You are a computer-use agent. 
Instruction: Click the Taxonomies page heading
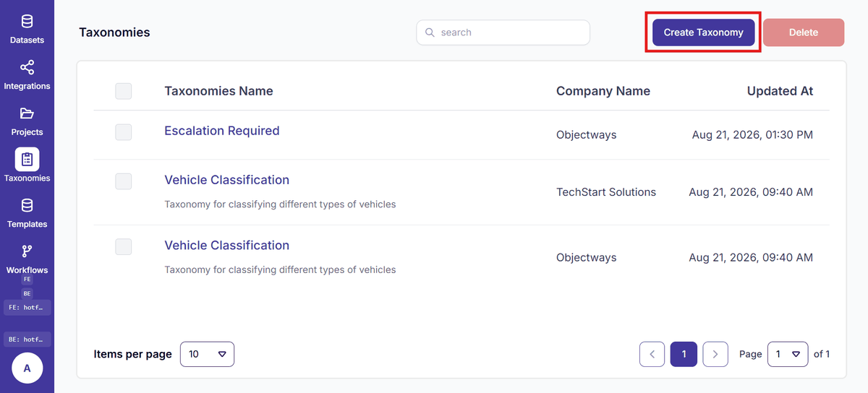click(x=114, y=33)
